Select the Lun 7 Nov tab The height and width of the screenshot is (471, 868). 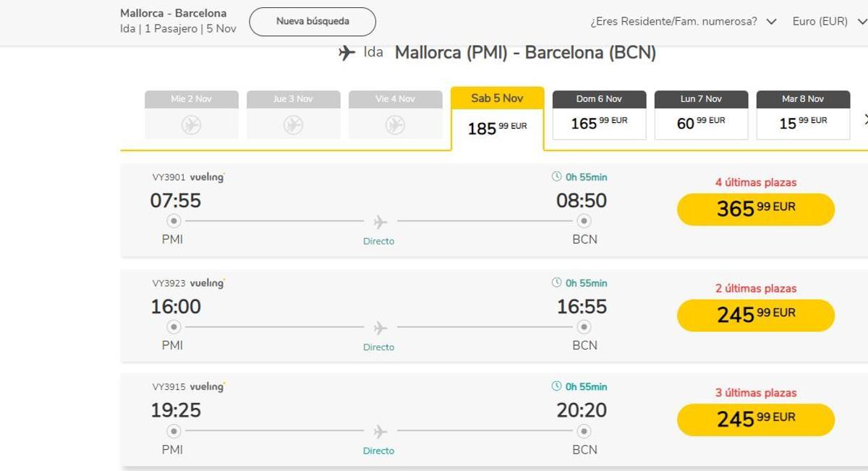tap(701, 116)
